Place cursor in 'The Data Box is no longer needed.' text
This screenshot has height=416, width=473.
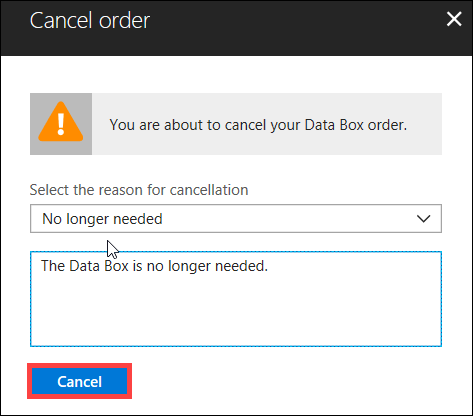pyautogui.click(x=154, y=266)
